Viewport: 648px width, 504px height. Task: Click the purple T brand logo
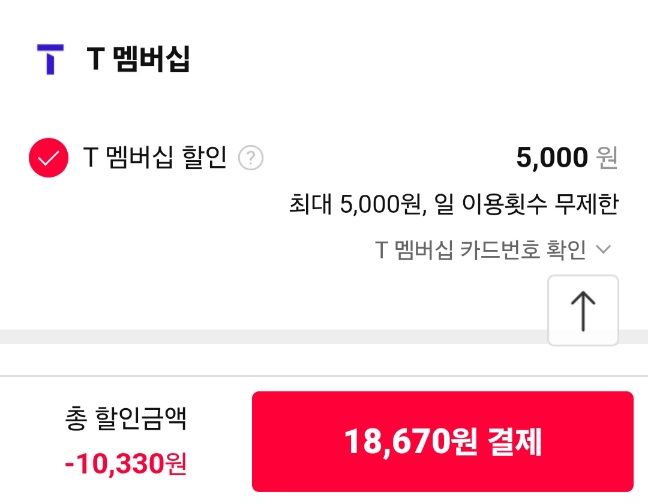click(50, 59)
